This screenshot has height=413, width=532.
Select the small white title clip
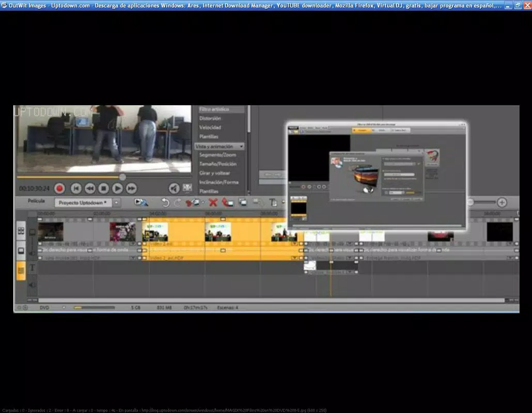[x=310, y=265]
